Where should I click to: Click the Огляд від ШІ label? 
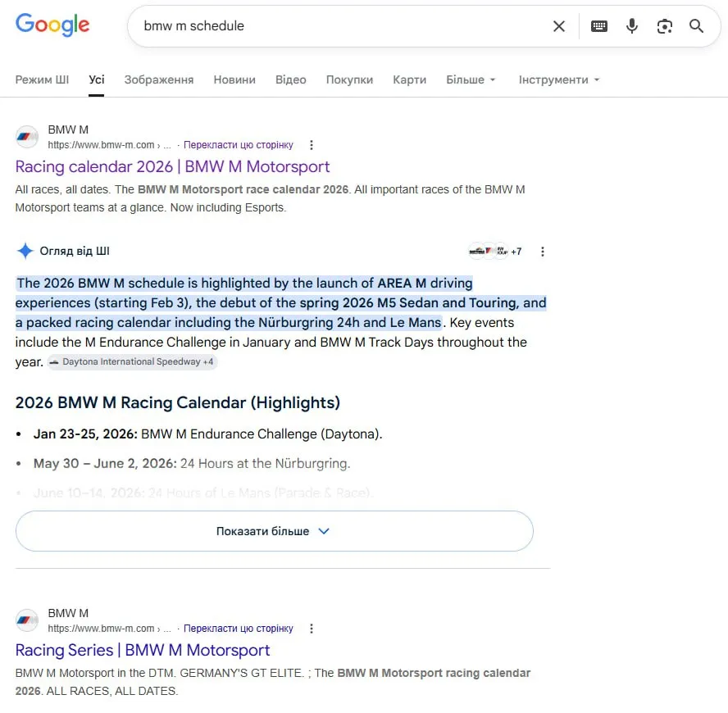[75, 251]
